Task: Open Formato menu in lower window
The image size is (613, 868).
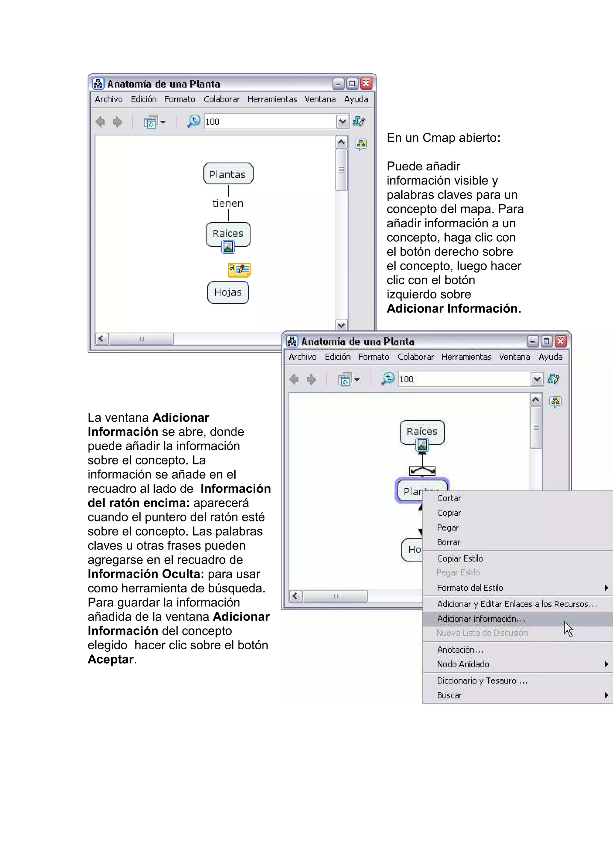Action: coord(374,357)
